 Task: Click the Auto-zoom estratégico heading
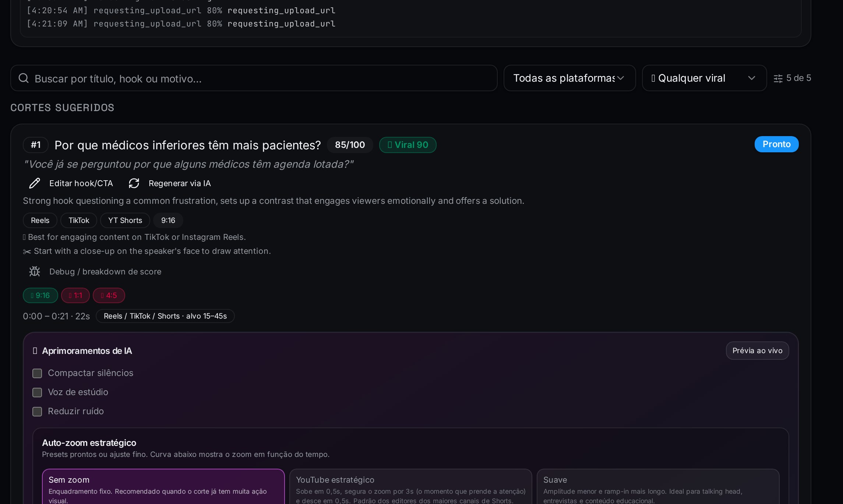tap(89, 443)
